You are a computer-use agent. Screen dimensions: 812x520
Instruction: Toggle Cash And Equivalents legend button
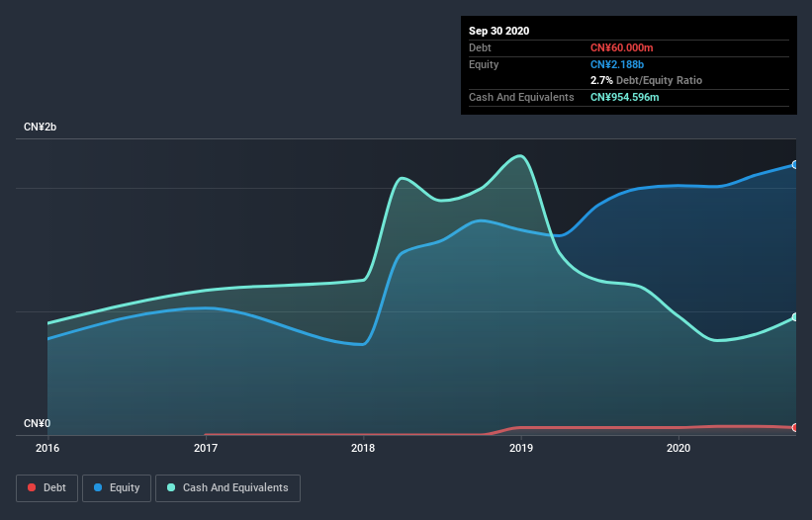point(227,488)
